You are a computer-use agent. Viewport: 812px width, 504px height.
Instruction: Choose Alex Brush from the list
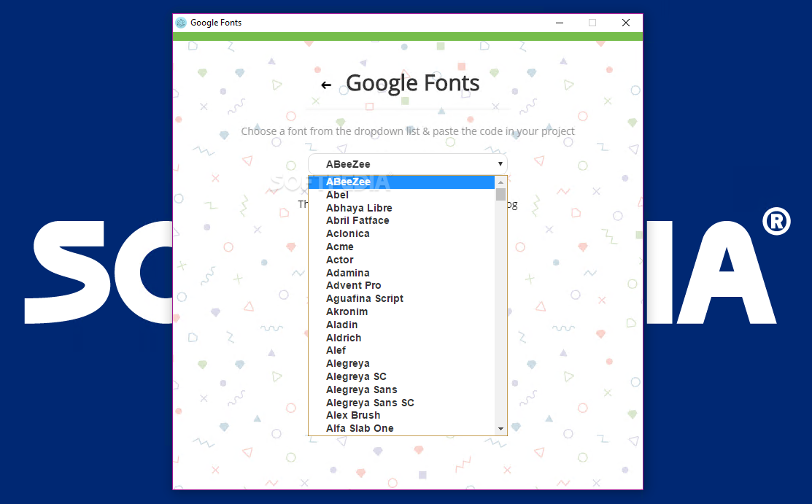click(x=402, y=416)
